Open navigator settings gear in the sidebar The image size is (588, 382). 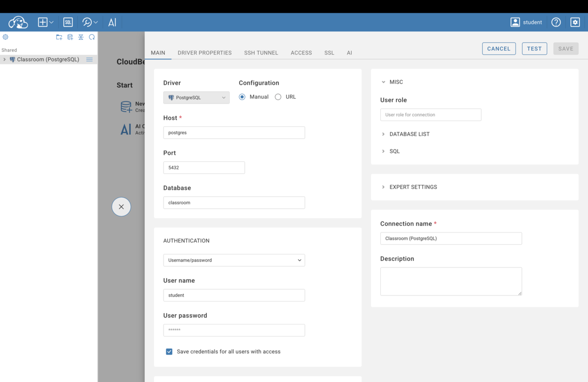pos(5,37)
